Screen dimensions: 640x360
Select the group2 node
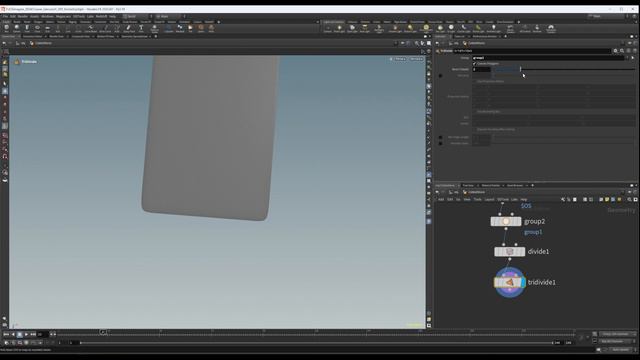click(506, 221)
